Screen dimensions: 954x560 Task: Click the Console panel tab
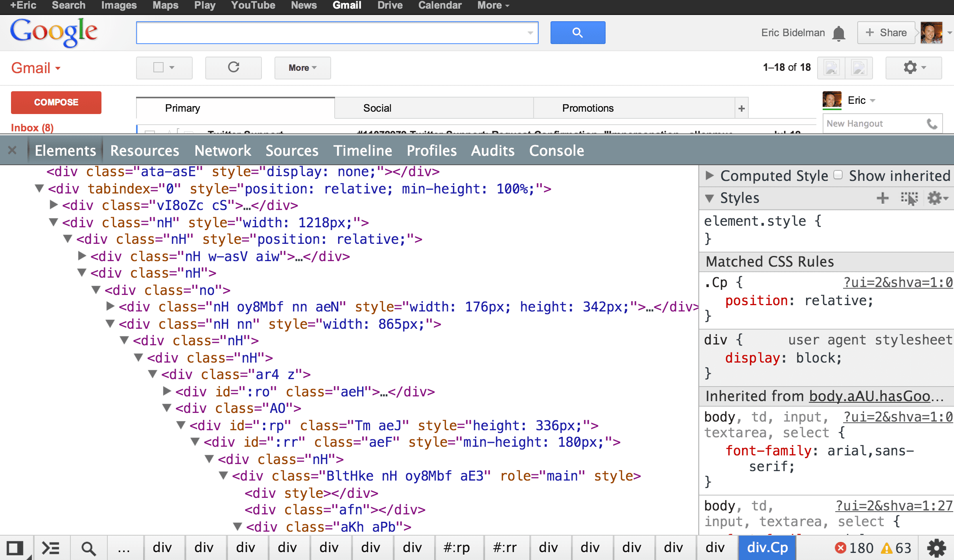pyautogui.click(x=556, y=151)
